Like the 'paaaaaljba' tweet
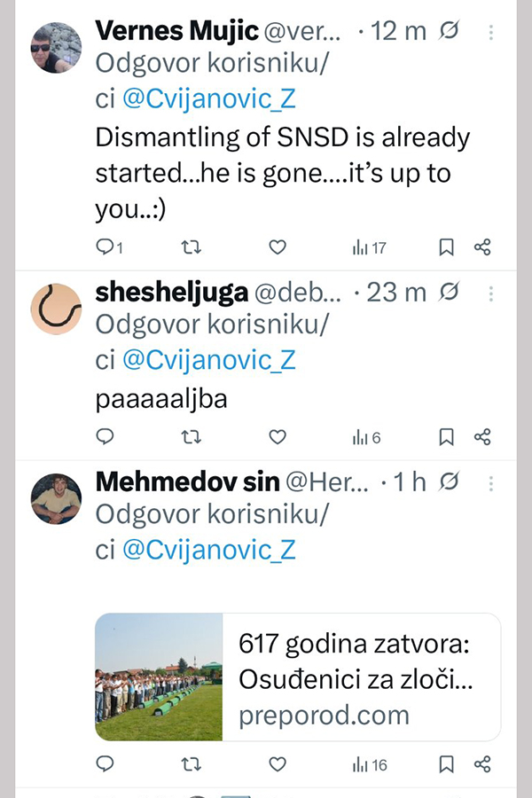 [278, 437]
